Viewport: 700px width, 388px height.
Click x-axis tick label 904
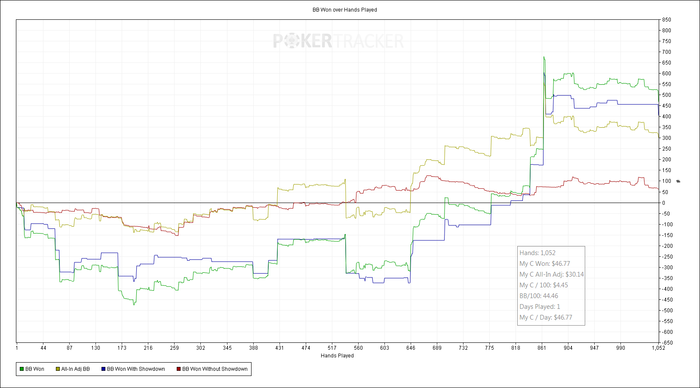click(x=568, y=347)
